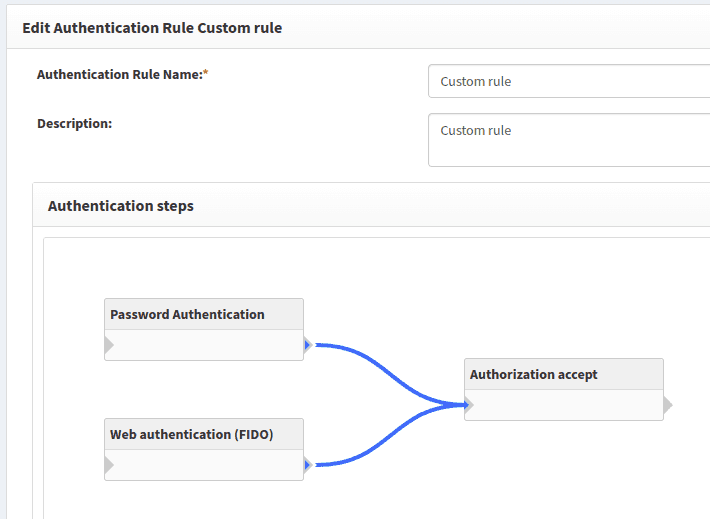Select the Web authentication (FIDO) node title
The height and width of the screenshot is (519, 710).
[192, 434]
